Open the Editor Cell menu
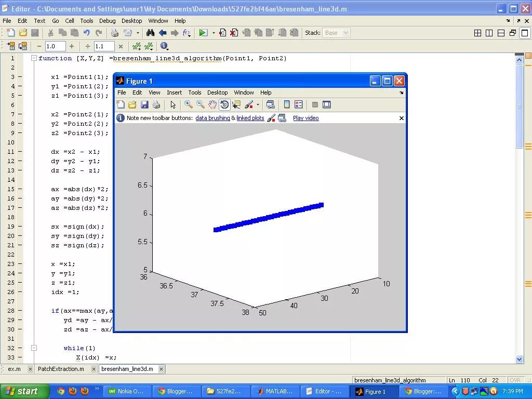 point(70,21)
